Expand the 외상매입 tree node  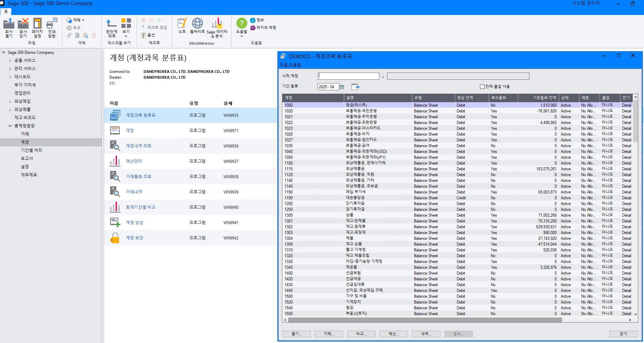point(10,102)
